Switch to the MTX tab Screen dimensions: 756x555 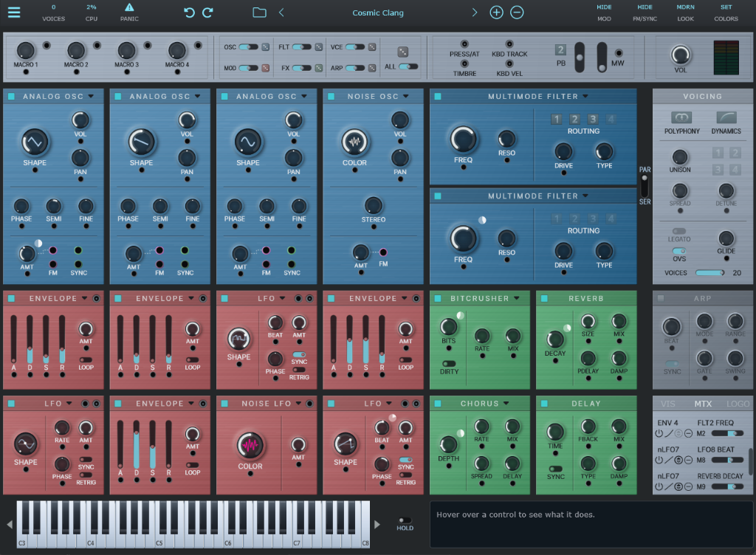[x=703, y=404]
